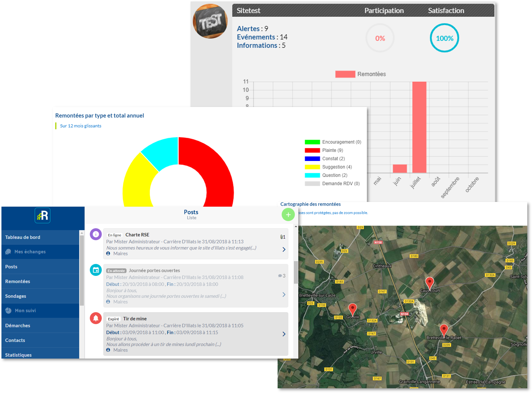Open Démarches in the sidebar menu
532x393 pixels.
click(x=40, y=326)
